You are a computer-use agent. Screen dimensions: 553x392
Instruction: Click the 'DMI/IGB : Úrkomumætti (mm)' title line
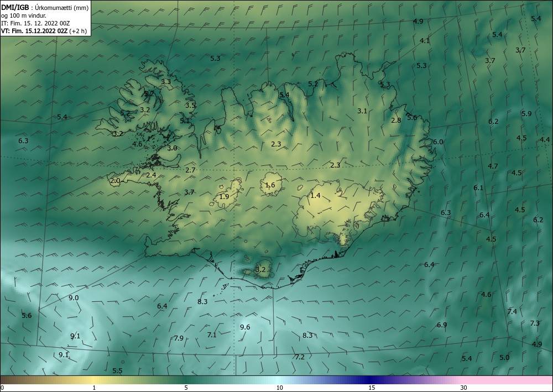(45, 7)
